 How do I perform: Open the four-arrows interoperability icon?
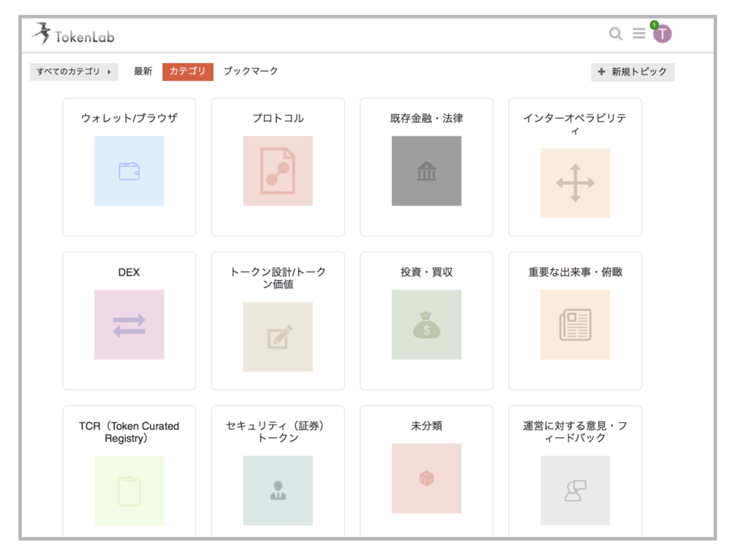(x=575, y=183)
